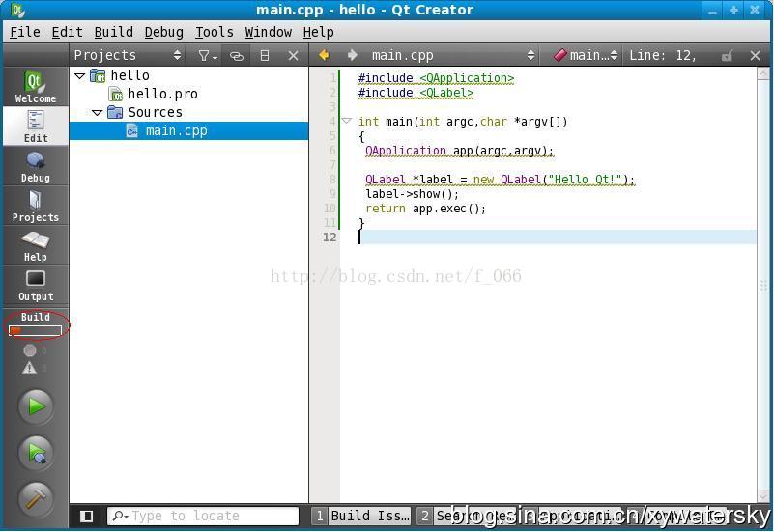
Task: Start debugging with the Debug run button
Action: pyautogui.click(x=36, y=453)
